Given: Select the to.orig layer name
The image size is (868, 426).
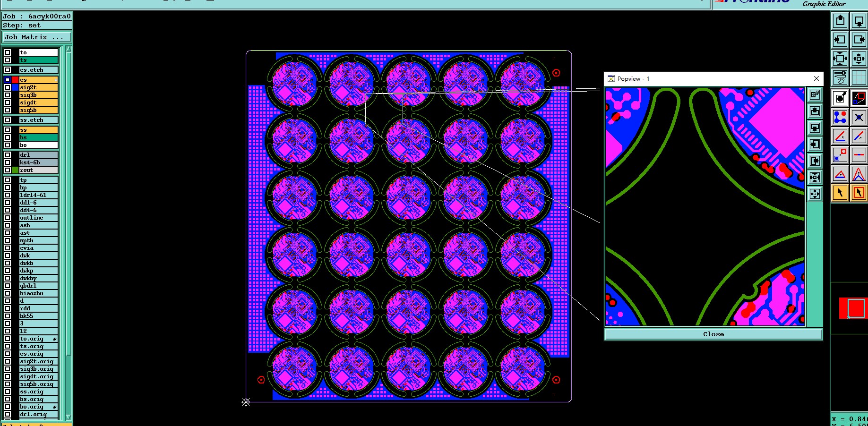Looking at the screenshot, I should 38,339.
